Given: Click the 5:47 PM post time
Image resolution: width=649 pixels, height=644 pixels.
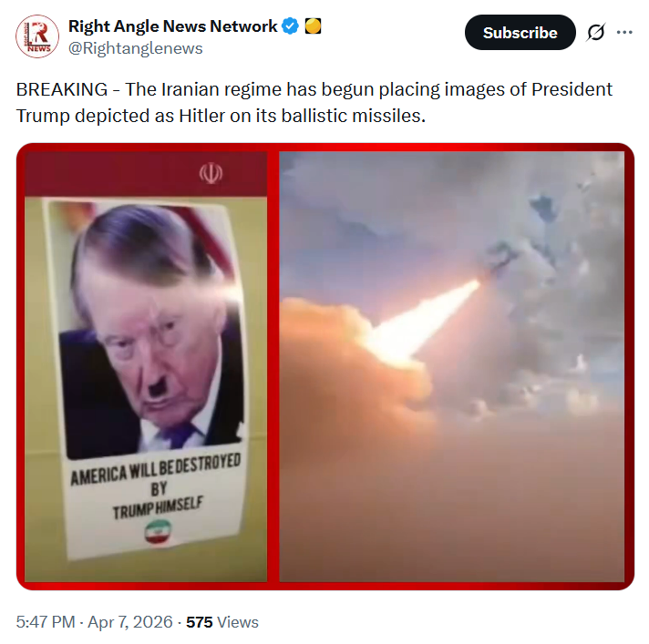Looking at the screenshot, I should click(x=46, y=622).
